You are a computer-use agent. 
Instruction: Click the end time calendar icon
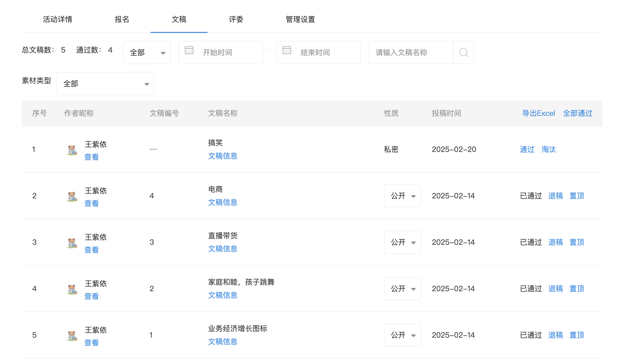[x=287, y=50]
